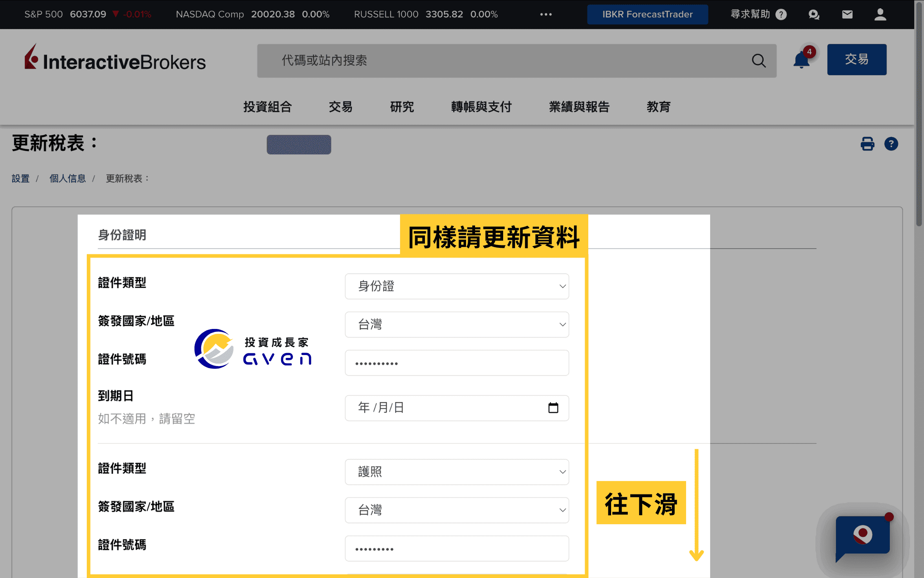Open the 身份證 document type dropdown

pyautogui.click(x=457, y=286)
